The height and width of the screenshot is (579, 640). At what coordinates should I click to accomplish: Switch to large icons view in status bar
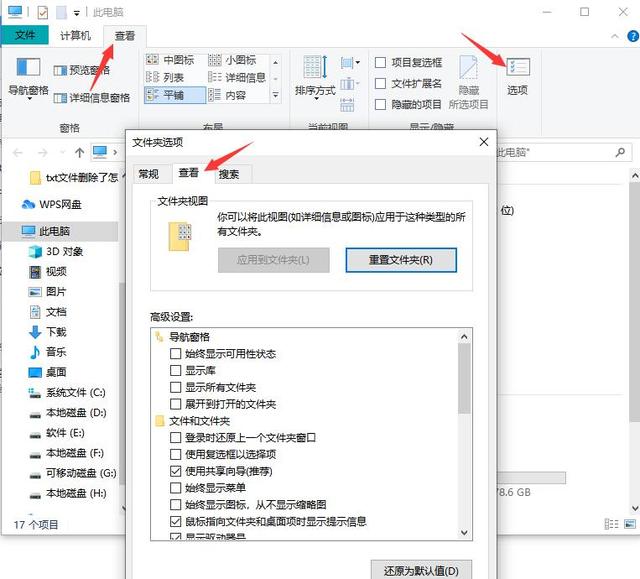630,524
